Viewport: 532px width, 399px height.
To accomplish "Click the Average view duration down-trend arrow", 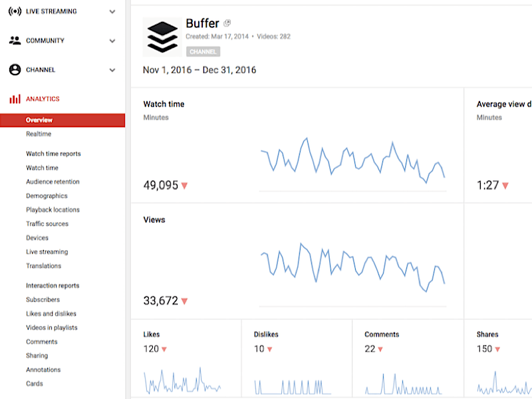I will [505, 186].
